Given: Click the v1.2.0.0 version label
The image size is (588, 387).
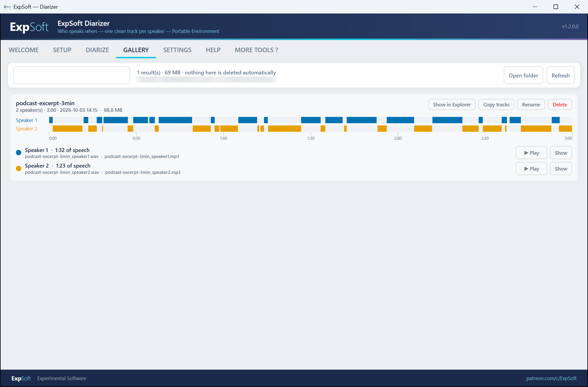Looking at the screenshot, I should (x=570, y=26).
